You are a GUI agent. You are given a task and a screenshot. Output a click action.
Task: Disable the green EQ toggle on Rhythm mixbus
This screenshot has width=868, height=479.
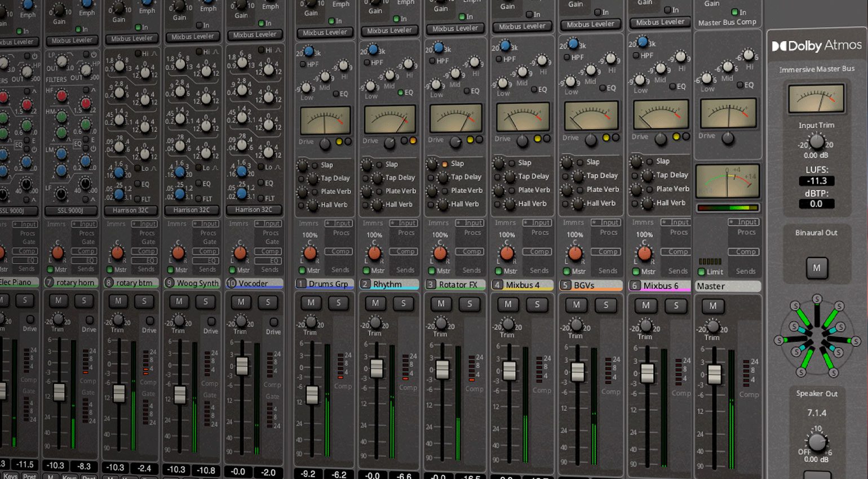[x=401, y=92]
